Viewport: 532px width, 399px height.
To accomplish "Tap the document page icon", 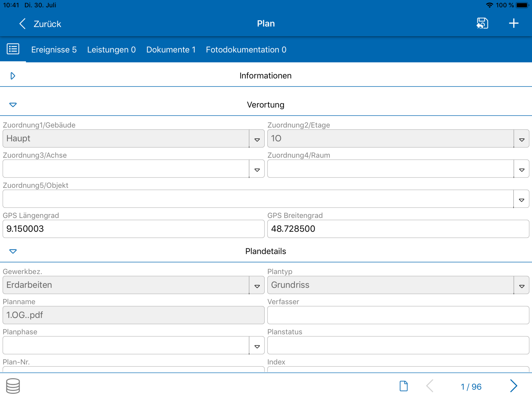I will coord(403,386).
